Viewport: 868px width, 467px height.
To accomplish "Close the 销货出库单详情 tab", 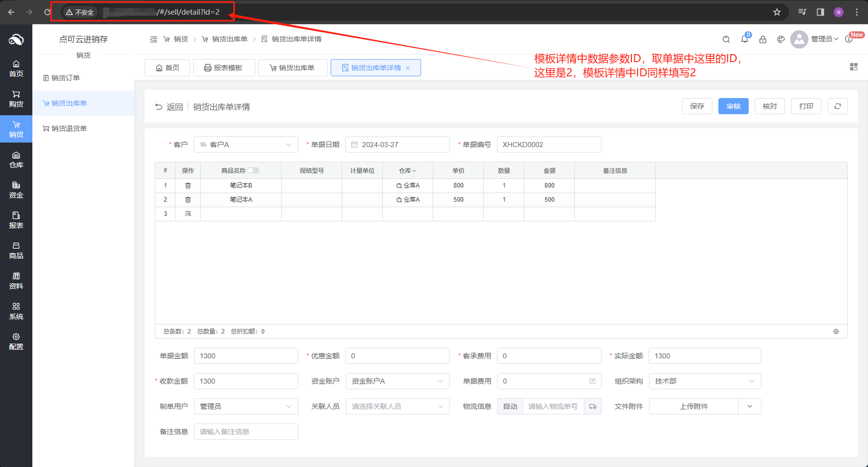I will [x=408, y=68].
